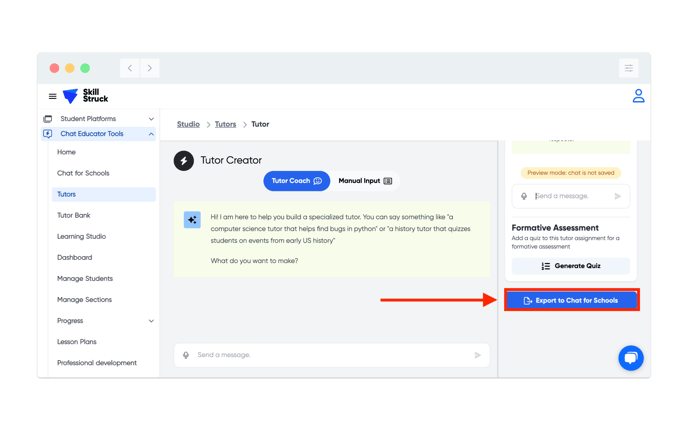Click the Tutor Creator heading
Image resolution: width=688 pixels, height=430 pixels.
click(231, 161)
